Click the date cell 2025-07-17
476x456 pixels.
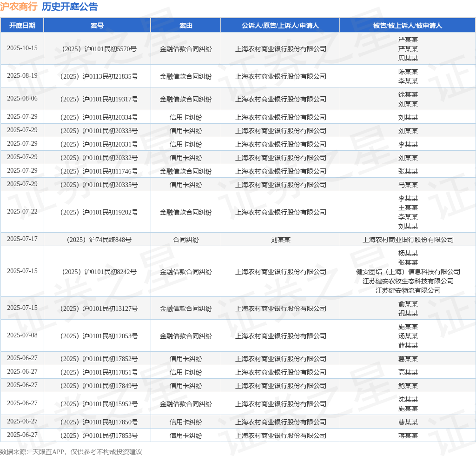pyautogui.click(x=22, y=239)
